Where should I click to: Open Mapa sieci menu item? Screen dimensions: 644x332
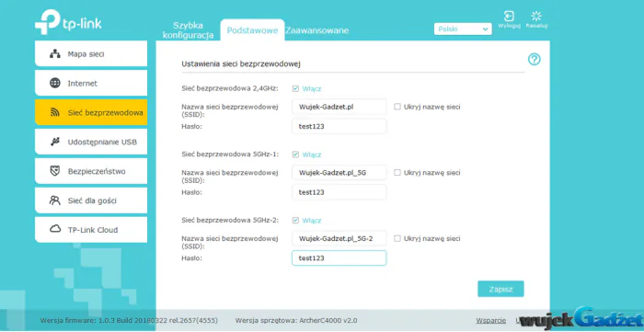(91, 53)
